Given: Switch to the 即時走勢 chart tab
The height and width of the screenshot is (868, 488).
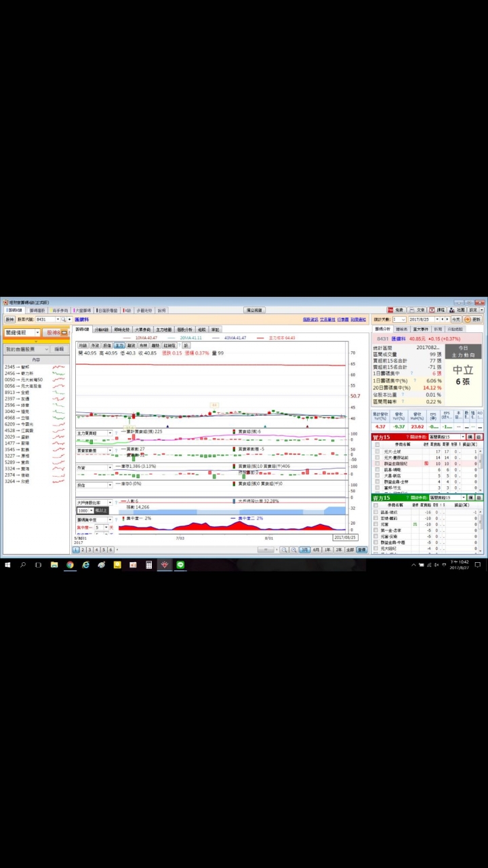Looking at the screenshot, I should pyautogui.click(x=122, y=329).
